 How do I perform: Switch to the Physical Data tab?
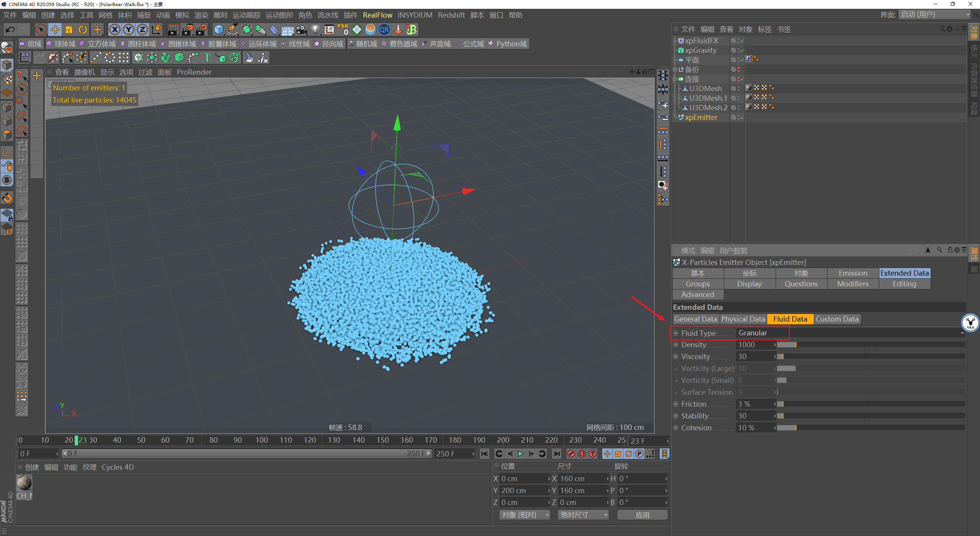pos(743,319)
